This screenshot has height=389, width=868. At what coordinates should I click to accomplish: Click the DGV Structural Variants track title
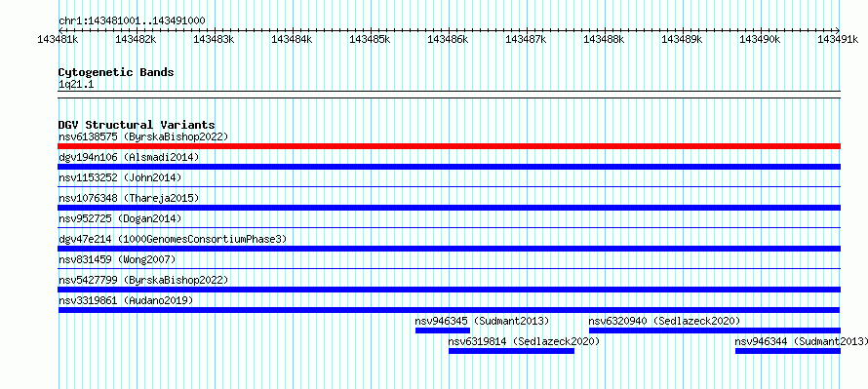137,125
